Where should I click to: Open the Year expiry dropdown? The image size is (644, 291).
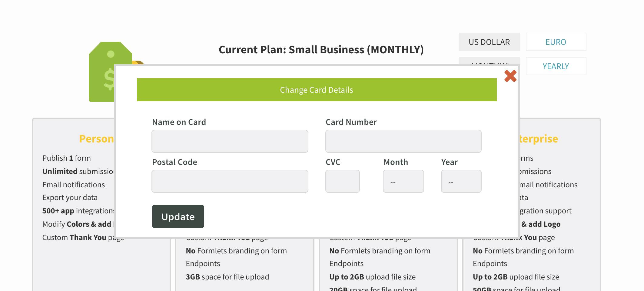coord(461,181)
